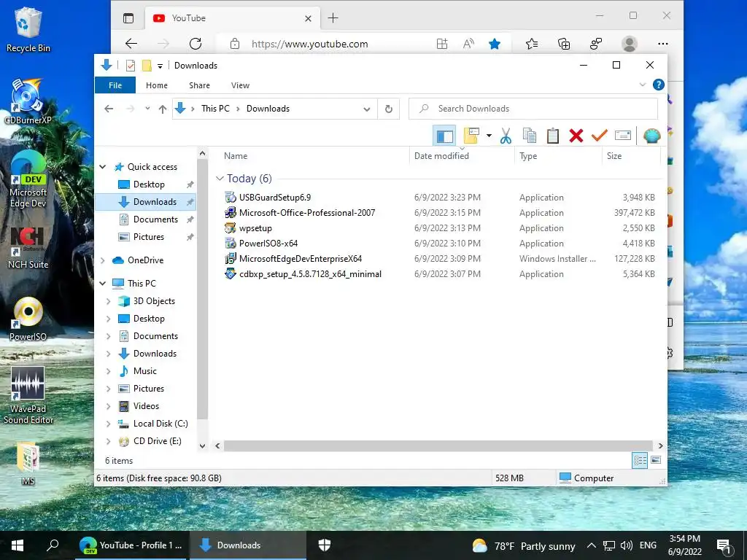Select the PowerISO8-x64 file
Image resolution: width=747 pixels, height=560 pixels.
tap(268, 244)
